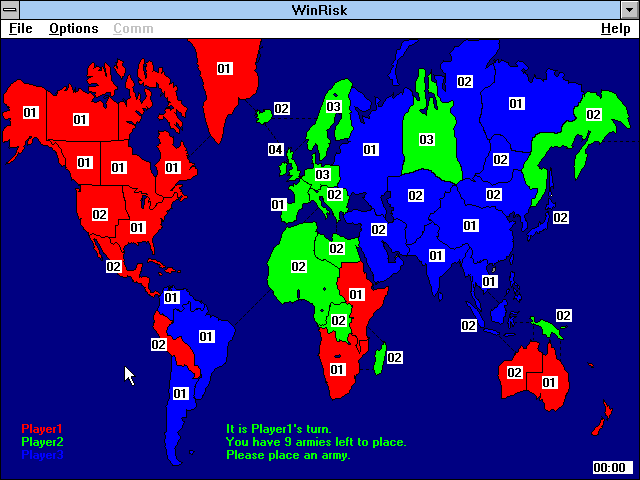Select the Madagascar army count label
The width and height of the screenshot is (640, 480).
394,358
